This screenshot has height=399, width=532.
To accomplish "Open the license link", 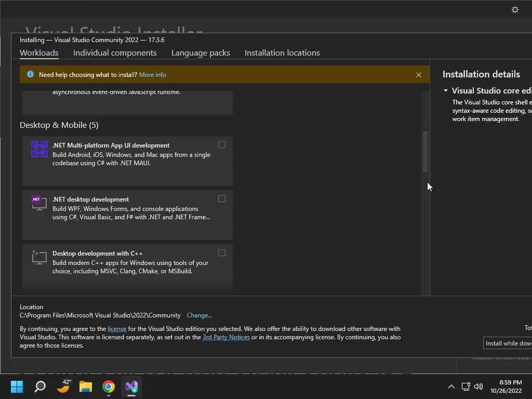I will tap(117, 329).
